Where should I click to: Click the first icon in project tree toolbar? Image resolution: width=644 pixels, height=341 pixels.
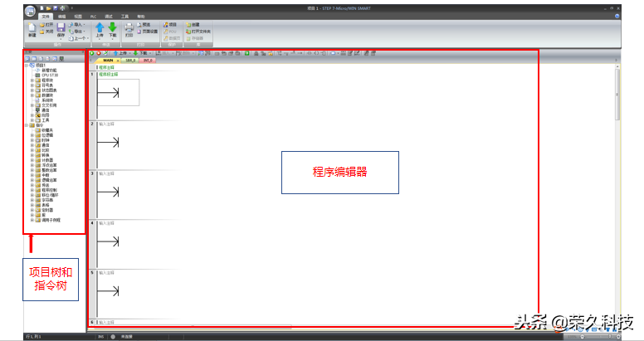coord(27,59)
